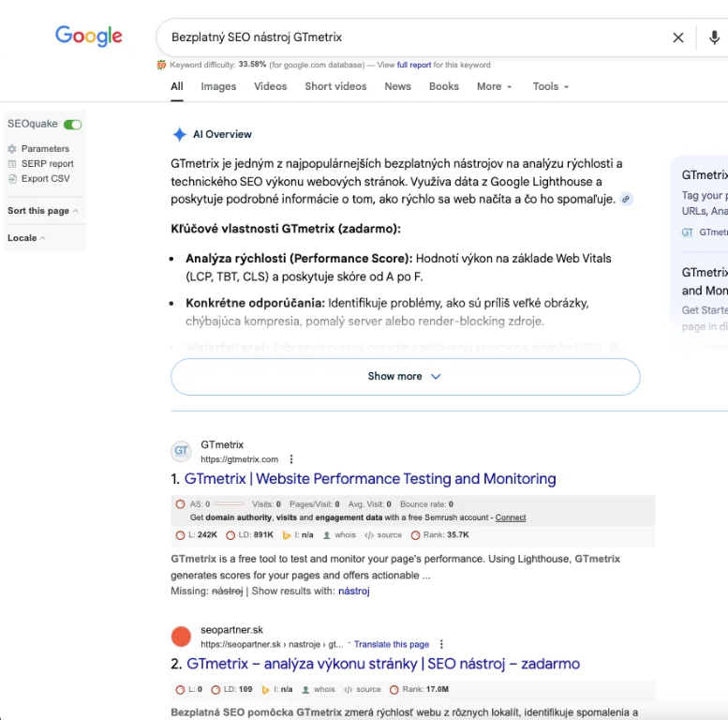
Task: Open the Tools dropdown
Action: pyautogui.click(x=551, y=86)
